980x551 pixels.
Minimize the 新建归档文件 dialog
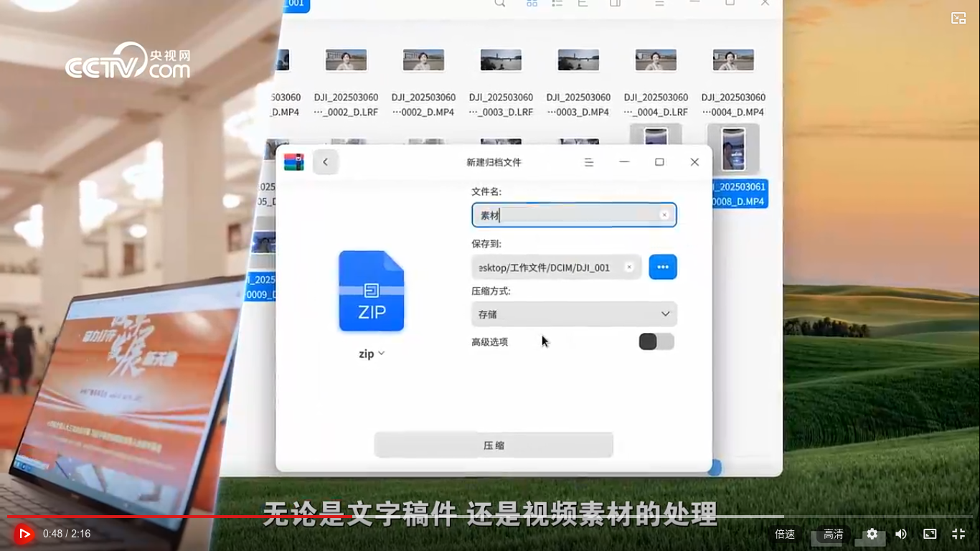pyautogui.click(x=624, y=162)
